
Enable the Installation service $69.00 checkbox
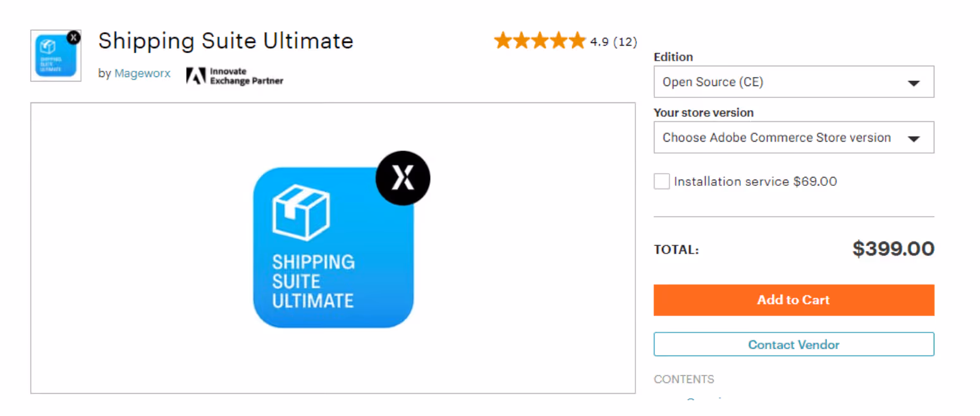coord(661,181)
